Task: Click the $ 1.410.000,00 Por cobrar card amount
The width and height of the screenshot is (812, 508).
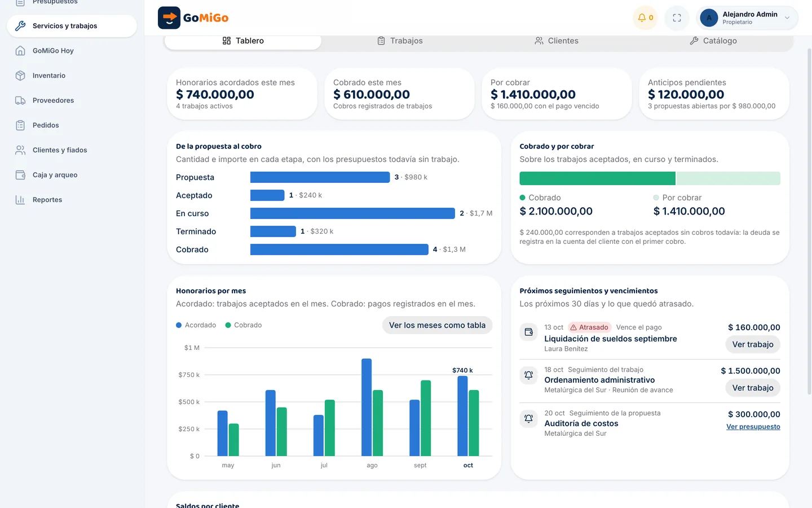Action: (x=533, y=94)
